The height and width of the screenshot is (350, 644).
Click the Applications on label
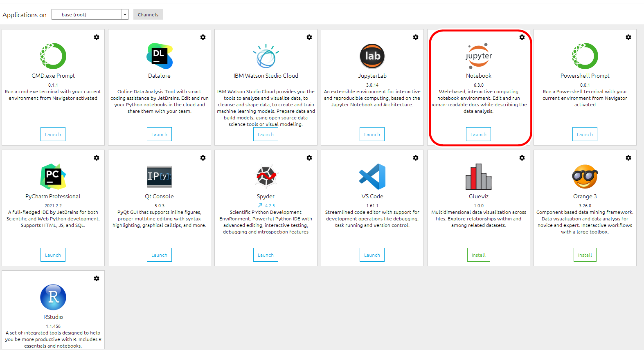click(x=25, y=15)
